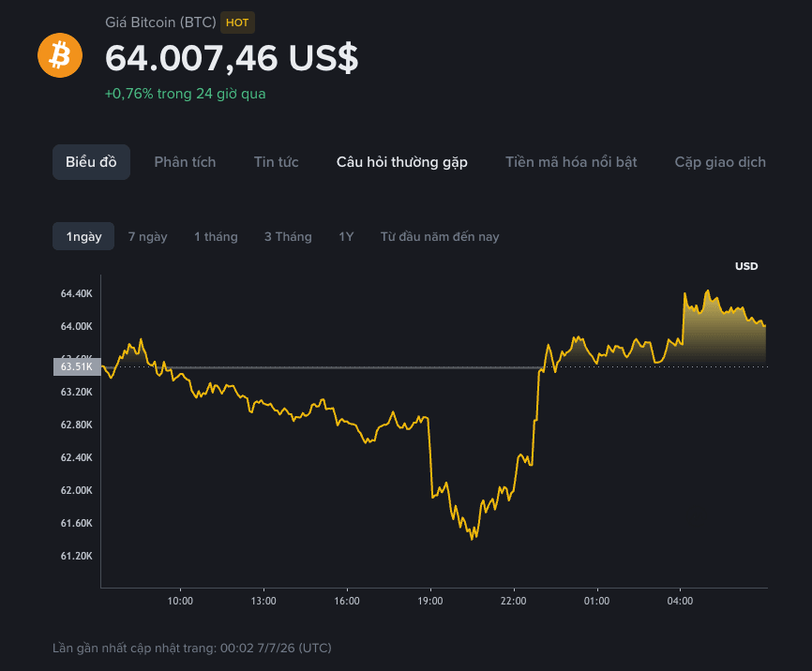Viewport: 812px width, 671px height.
Task: Click the 63.51K price marker on axis
Action: point(77,366)
